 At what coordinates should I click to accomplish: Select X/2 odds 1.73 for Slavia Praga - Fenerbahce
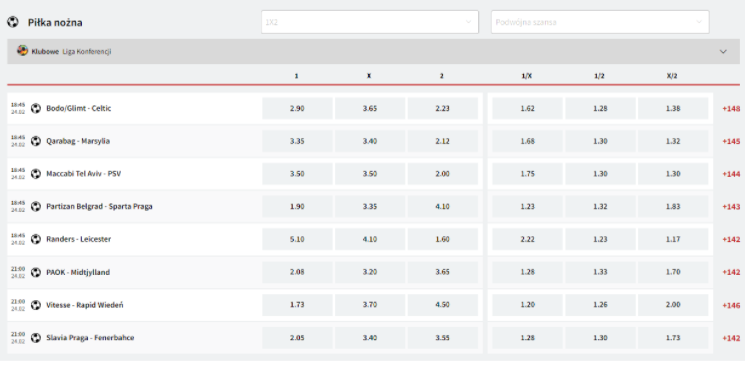(673, 338)
